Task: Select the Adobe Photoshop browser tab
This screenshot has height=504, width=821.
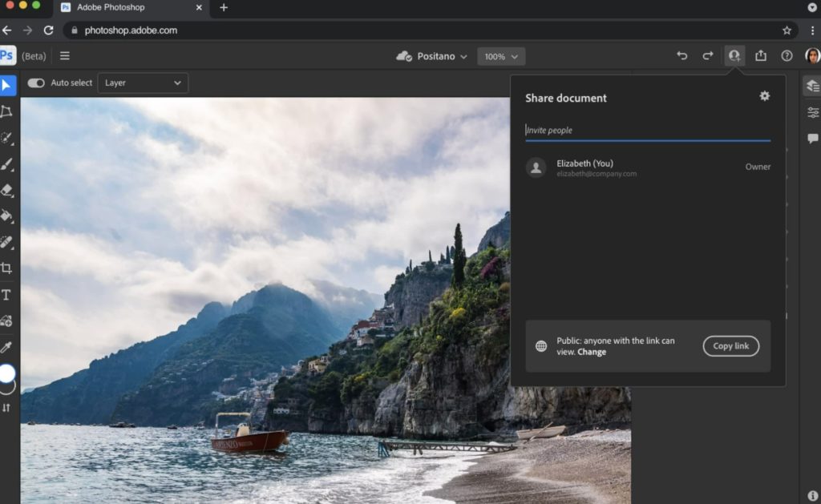Action: (x=131, y=7)
